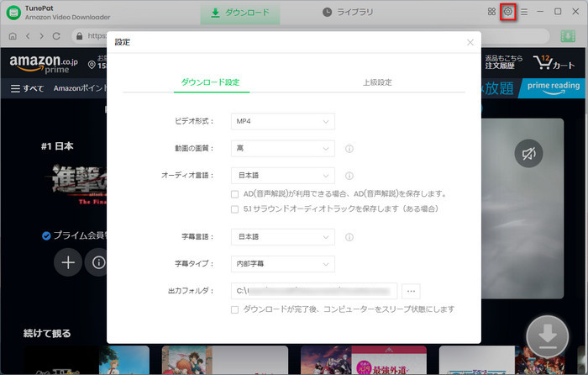The width and height of the screenshot is (588, 375).
Task: Open the subtitle language 日本語 dropdown
Action: tap(283, 237)
